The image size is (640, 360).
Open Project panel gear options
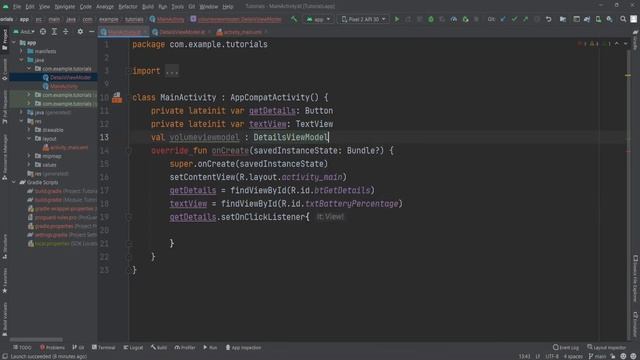click(80, 31)
